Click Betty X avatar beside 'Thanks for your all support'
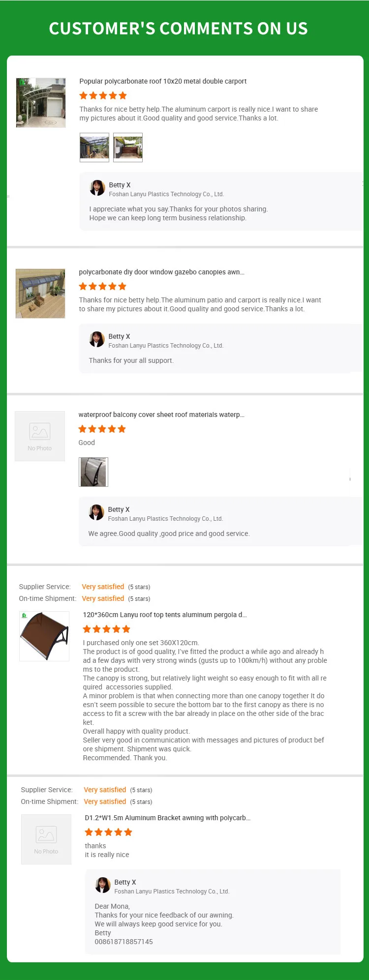Image resolution: width=369 pixels, height=980 pixels. click(x=97, y=339)
